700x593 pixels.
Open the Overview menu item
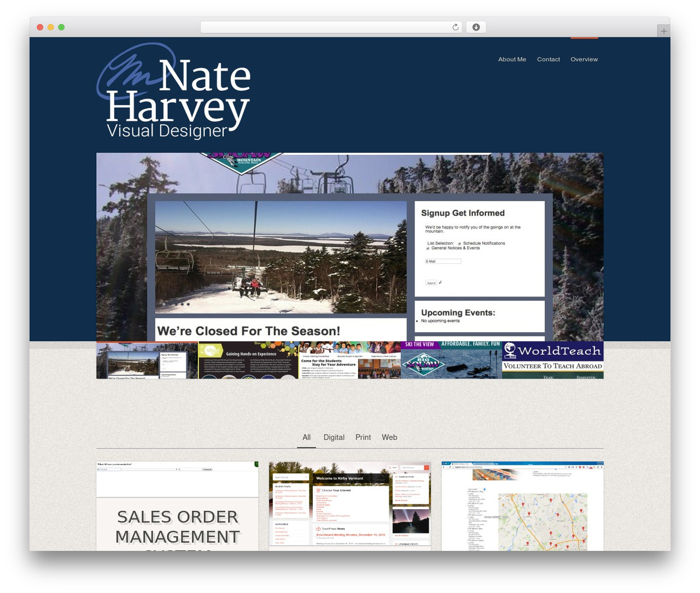coord(584,59)
